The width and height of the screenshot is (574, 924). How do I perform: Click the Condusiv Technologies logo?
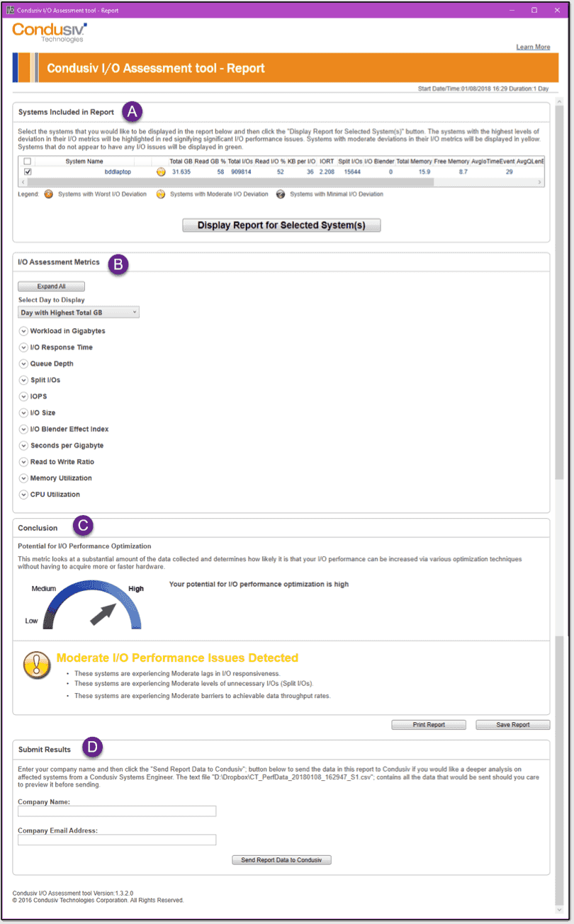50,33
